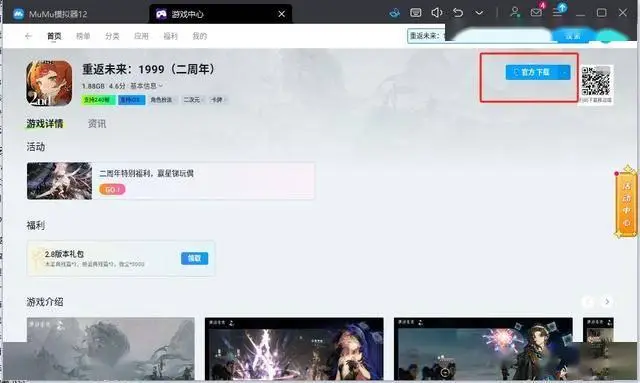The width and height of the screenshot is (640, 383).
Task: Click the volume speaker icon
Action: click(436, 13)
